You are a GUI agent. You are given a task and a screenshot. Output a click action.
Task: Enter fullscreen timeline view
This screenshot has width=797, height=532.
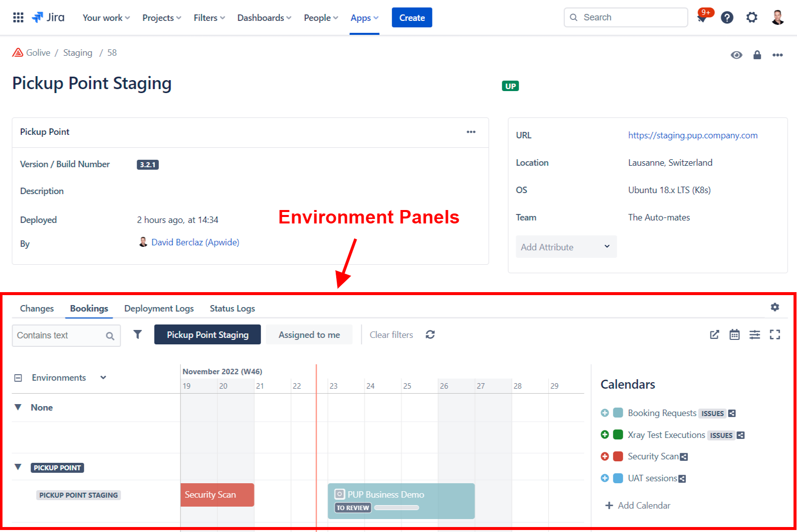pyautogui.click(x=775, y=334)
